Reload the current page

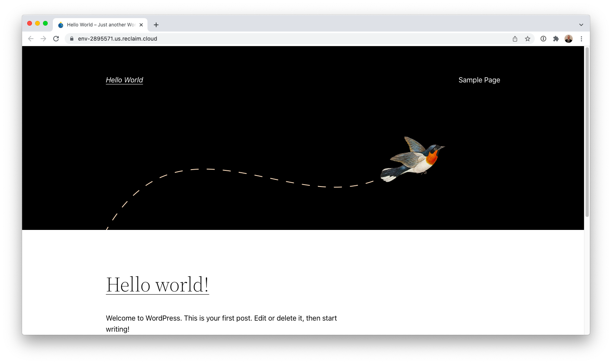(x=56, y=39)
